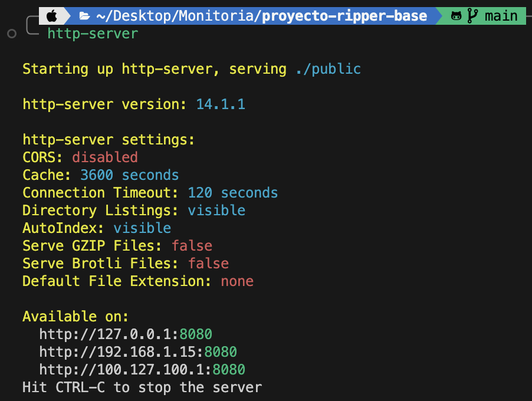Click the circle command marker in gutter
532x401 pixels.
pos(12,34)
